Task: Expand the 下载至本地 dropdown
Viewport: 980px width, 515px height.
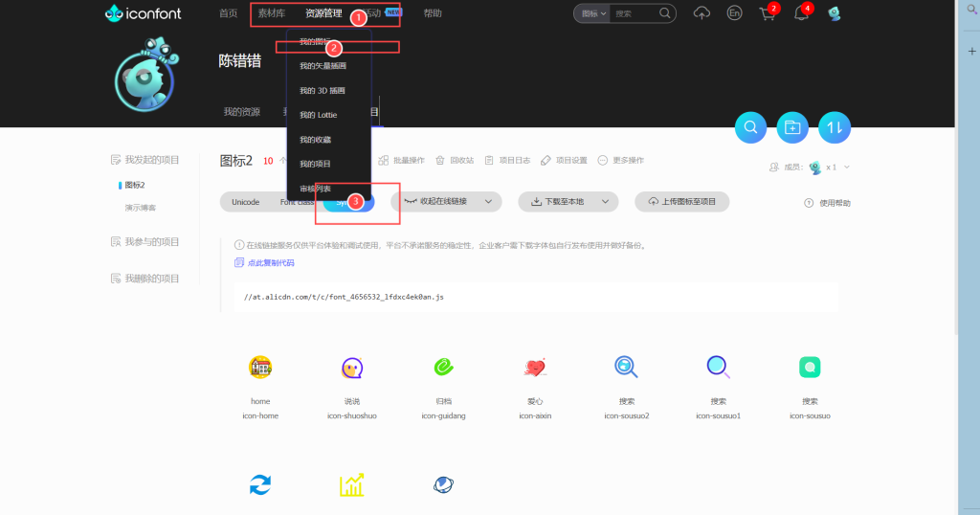Action: [x=568, y=202]
